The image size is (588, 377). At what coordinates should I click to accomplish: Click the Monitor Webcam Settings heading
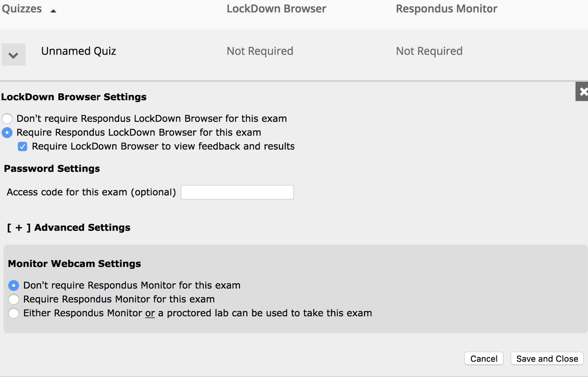coord(74,263)
